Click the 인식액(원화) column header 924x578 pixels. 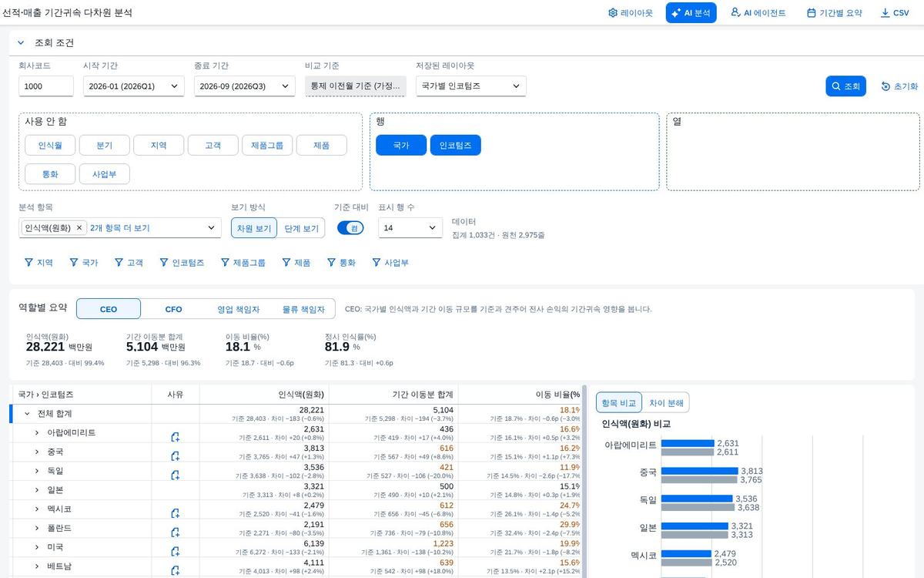tap(264, 395)
